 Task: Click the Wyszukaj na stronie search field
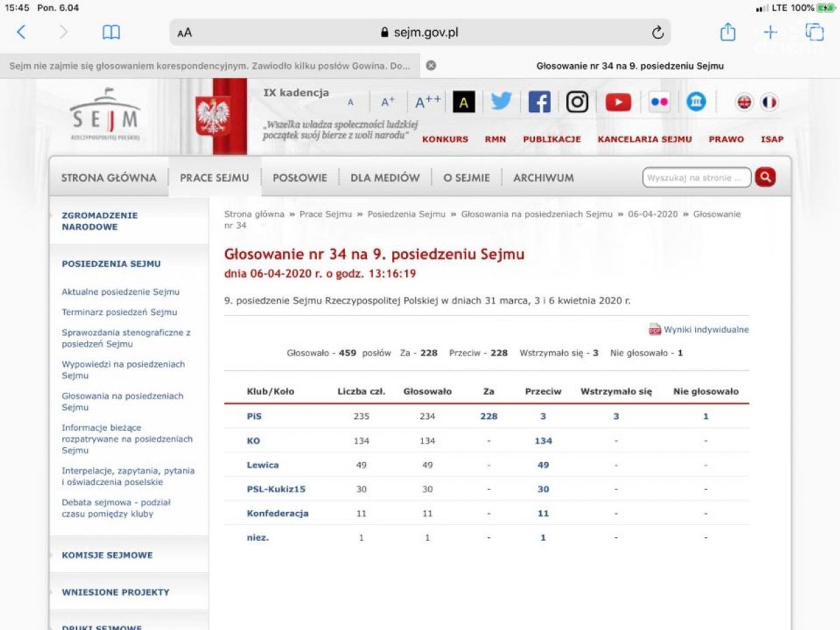click(696, 178)
